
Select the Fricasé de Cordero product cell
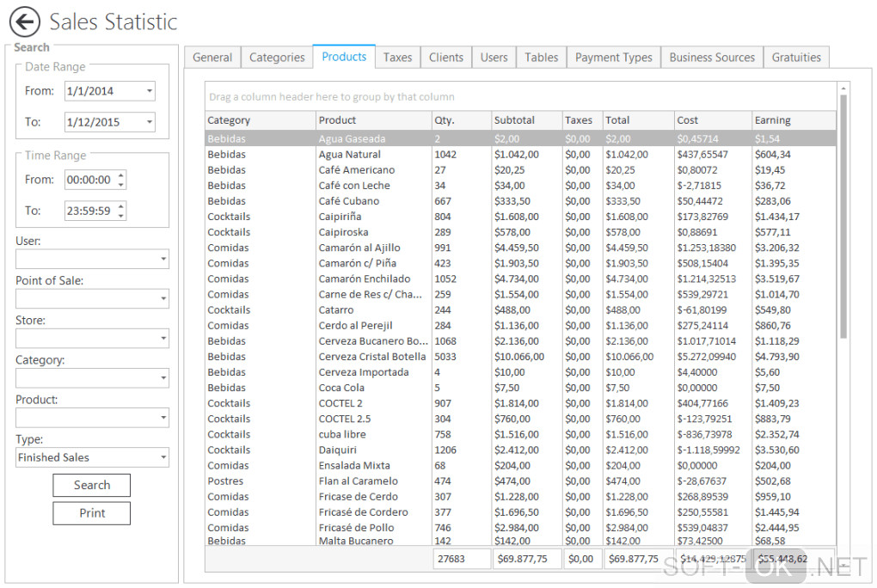374,512
